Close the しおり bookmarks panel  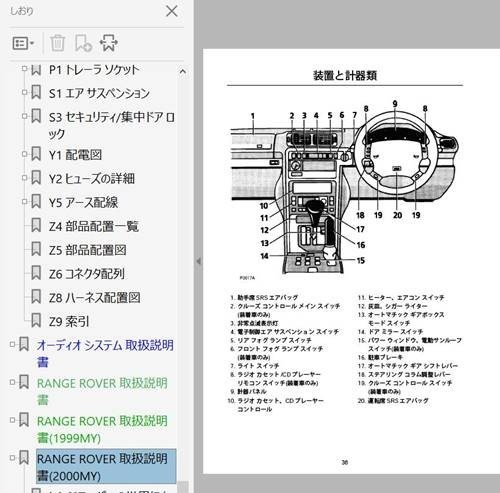(172, 11)
